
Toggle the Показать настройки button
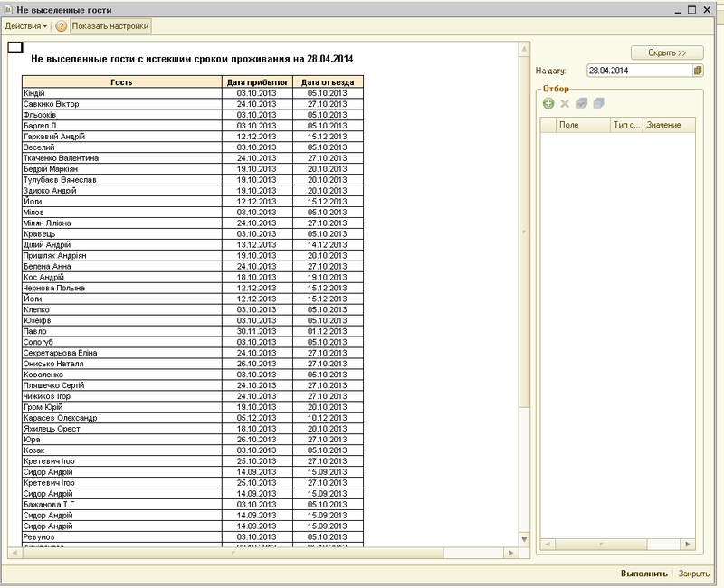111,26
